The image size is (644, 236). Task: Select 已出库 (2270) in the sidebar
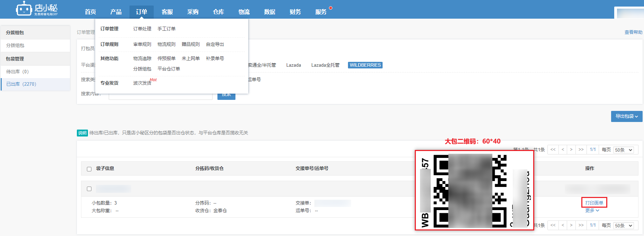[x=35, y=84]
